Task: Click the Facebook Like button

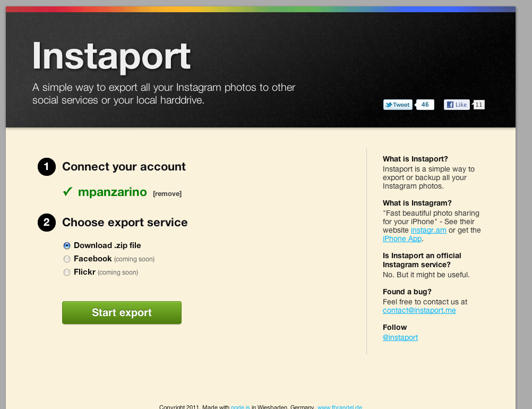Action: point(457,105)
